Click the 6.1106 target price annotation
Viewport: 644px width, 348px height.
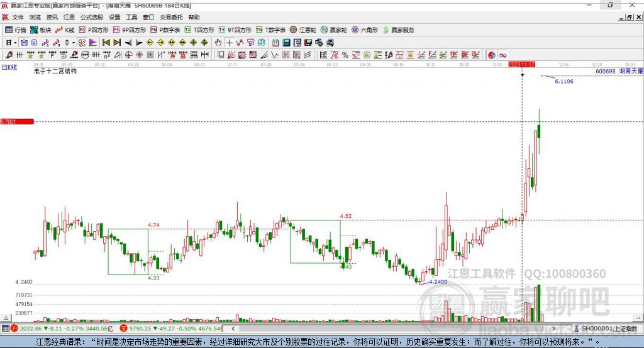point(564,81)
